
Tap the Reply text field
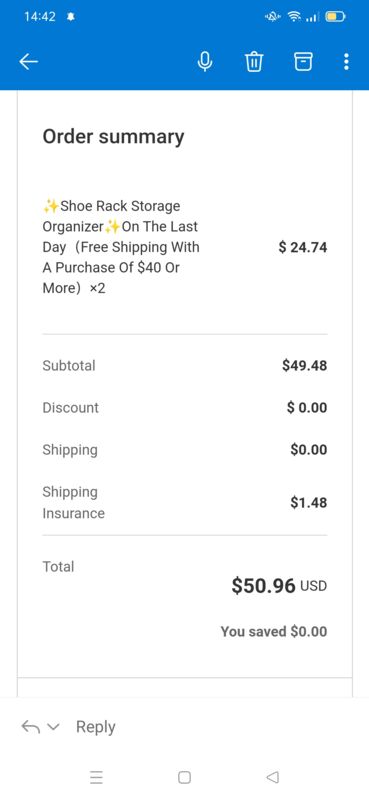tap(95, 727)
